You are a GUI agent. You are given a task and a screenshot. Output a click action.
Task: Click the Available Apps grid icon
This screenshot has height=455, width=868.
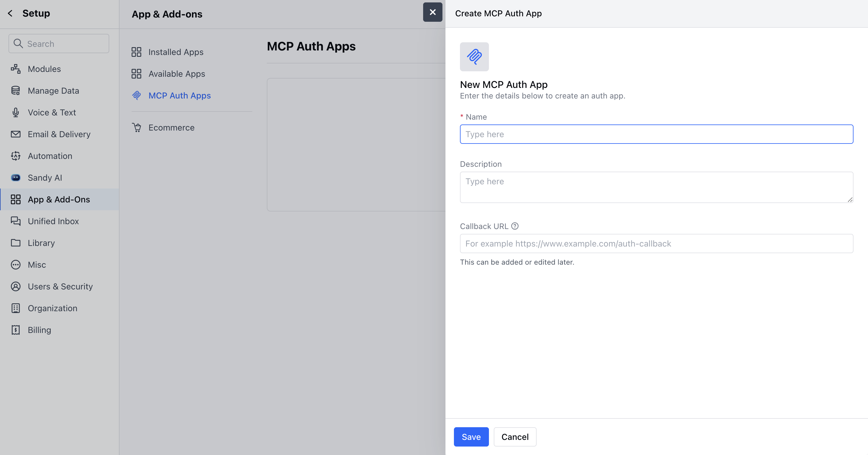point(136,74)
